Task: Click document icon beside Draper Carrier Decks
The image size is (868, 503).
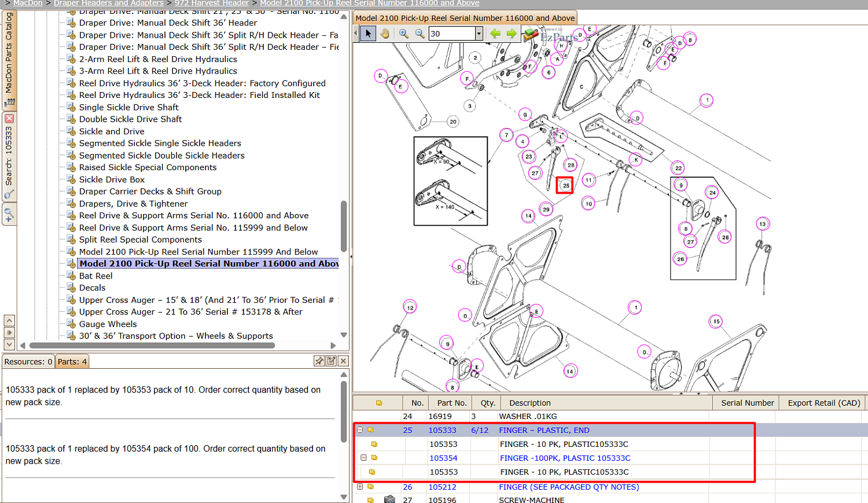Action: 71,192
